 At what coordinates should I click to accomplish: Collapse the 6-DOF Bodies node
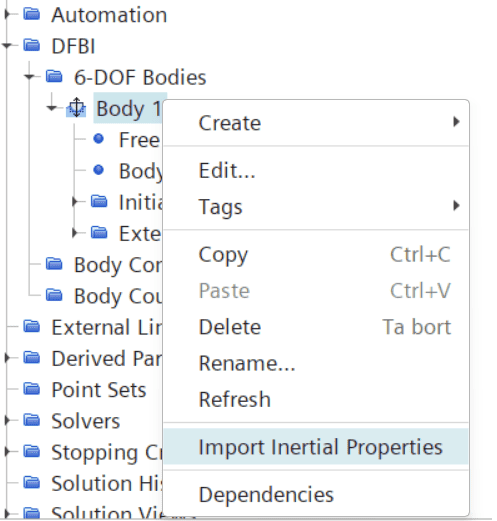click(x=29, y=76)
